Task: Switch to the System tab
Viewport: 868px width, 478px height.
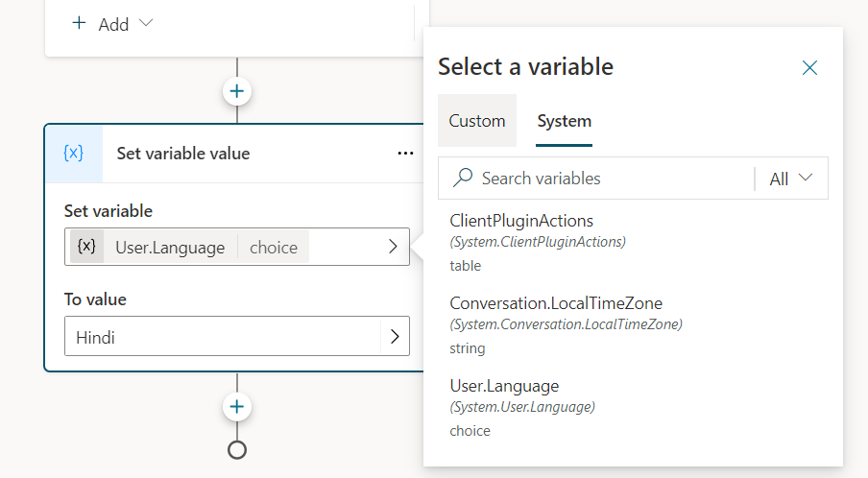Action: (x=564, y=121)
